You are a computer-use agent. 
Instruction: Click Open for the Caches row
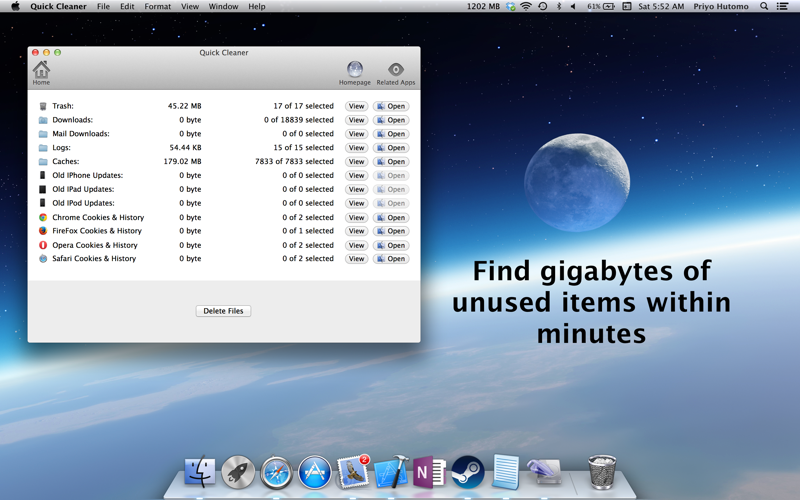[x=391, y=161]
